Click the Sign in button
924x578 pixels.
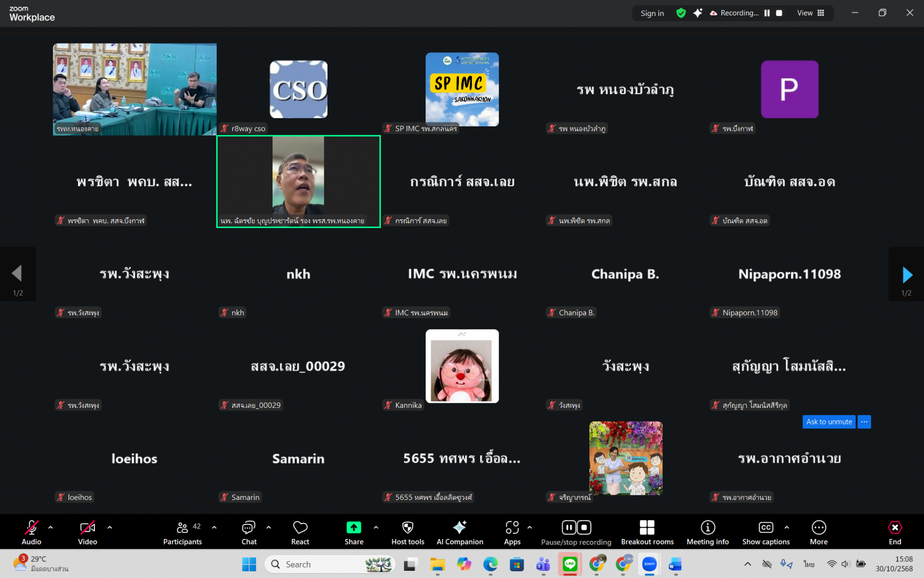point(652,13)
